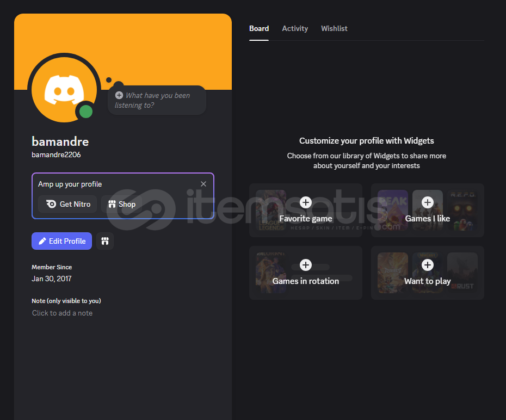Open the Shop button

click(121, 204)
